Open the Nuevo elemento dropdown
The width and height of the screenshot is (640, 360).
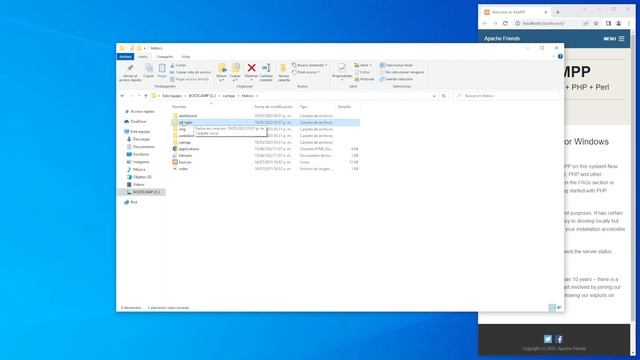coord(310,65)
